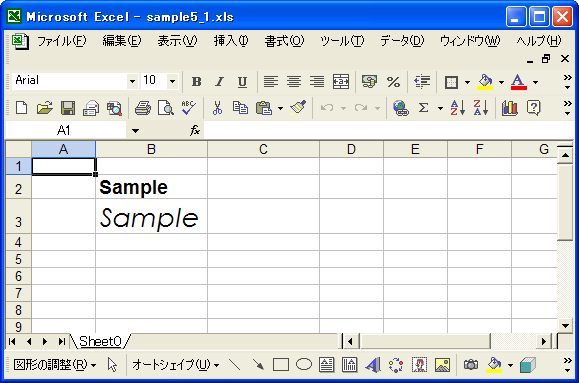579x383 pixels.
Task: Open Chart Wizard
Action: (510, 108)
